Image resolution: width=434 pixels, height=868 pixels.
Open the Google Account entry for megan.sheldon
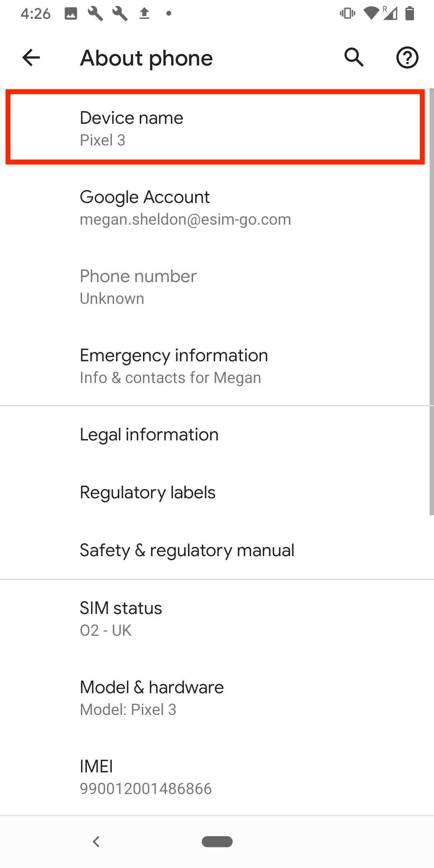pos(217,207)
